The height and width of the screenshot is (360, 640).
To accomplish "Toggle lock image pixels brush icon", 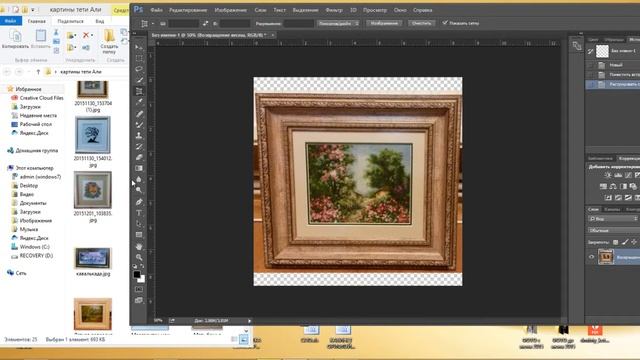I will point(625,242).
